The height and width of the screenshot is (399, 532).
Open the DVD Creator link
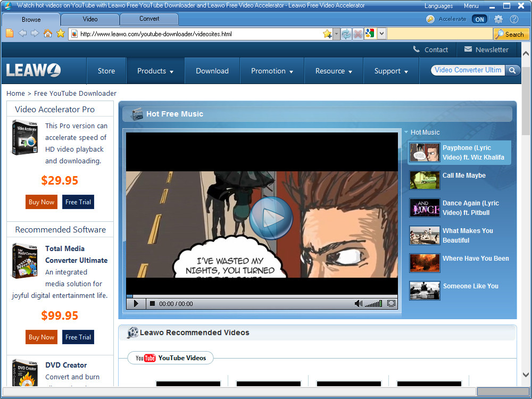point(66,365)
